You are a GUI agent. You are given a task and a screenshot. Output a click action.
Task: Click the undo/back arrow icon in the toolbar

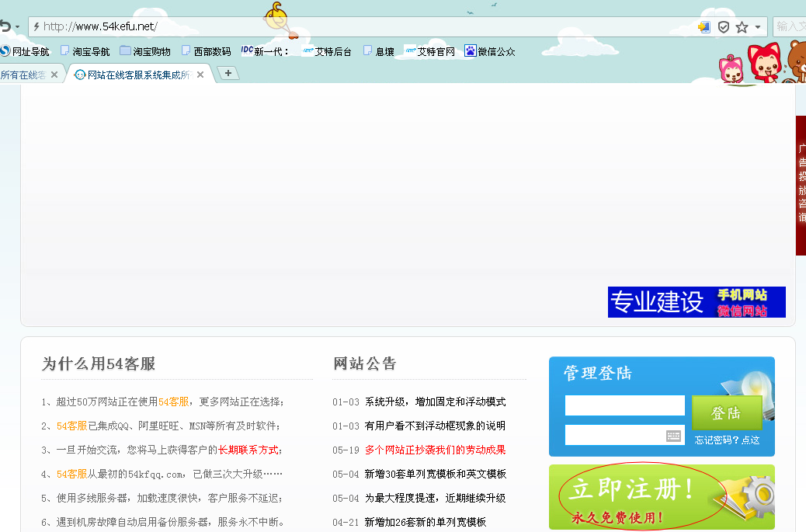coord(5,26)
